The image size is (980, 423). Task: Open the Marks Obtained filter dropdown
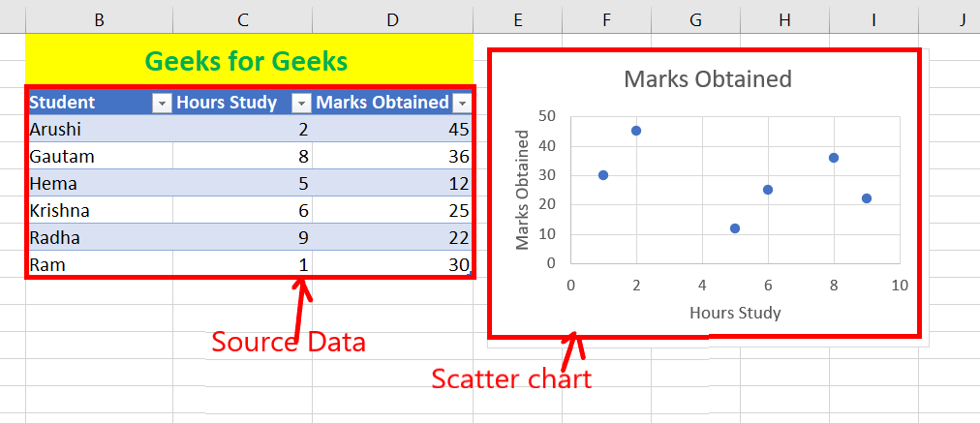463,104
